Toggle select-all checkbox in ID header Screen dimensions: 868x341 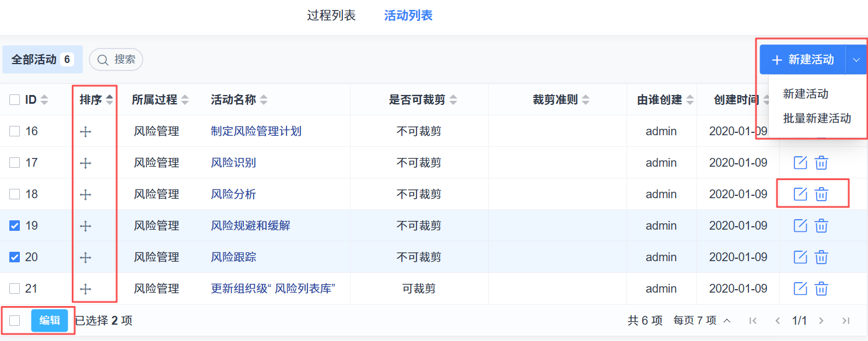click(15, 100)
